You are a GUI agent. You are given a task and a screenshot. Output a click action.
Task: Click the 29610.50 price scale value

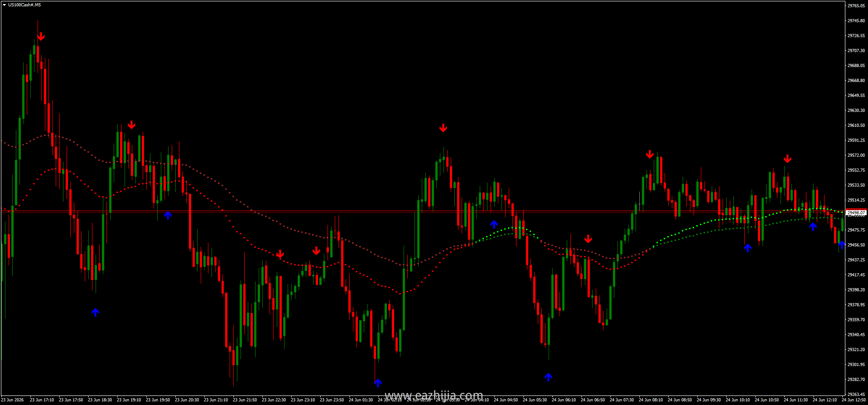[856, 125]
